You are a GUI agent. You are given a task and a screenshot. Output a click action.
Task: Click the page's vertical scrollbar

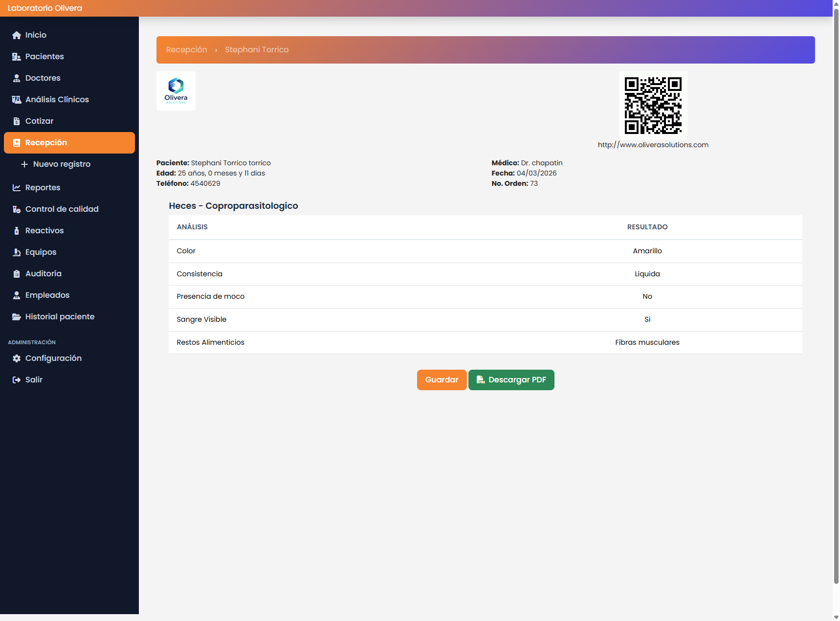tap(836, 293)
